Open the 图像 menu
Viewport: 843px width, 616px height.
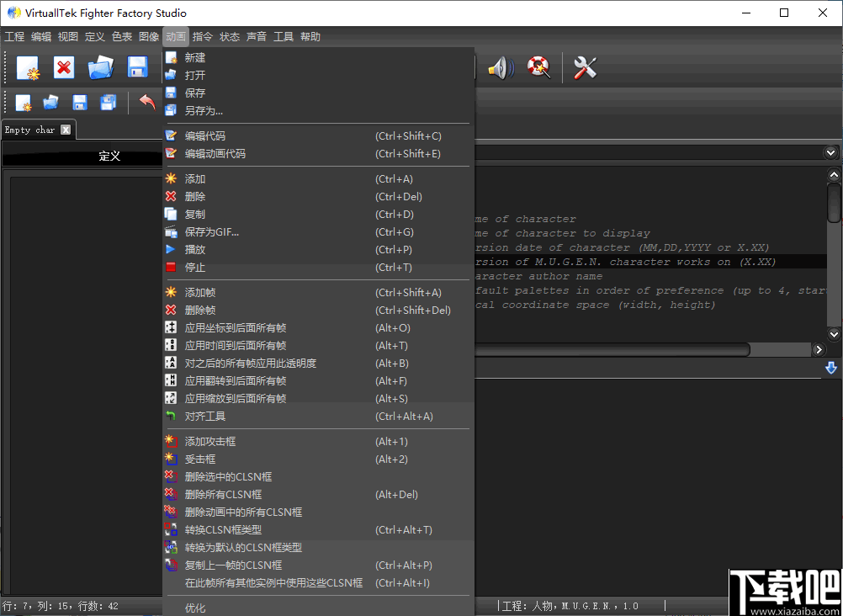coord(149,36)
